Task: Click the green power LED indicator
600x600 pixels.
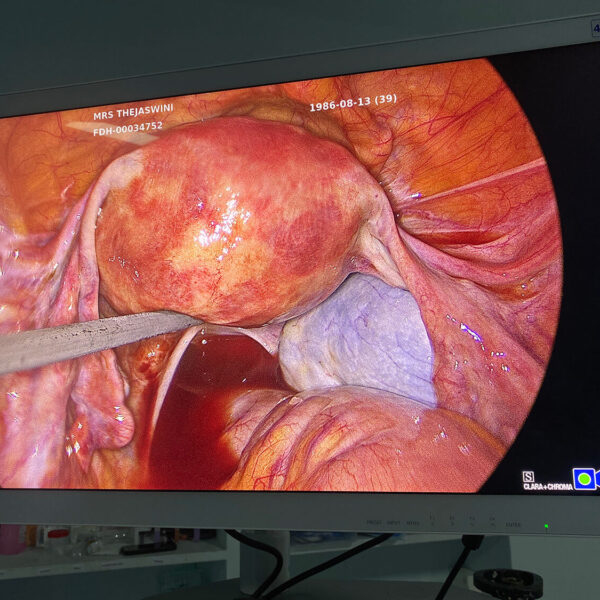Action: [546, 525]
